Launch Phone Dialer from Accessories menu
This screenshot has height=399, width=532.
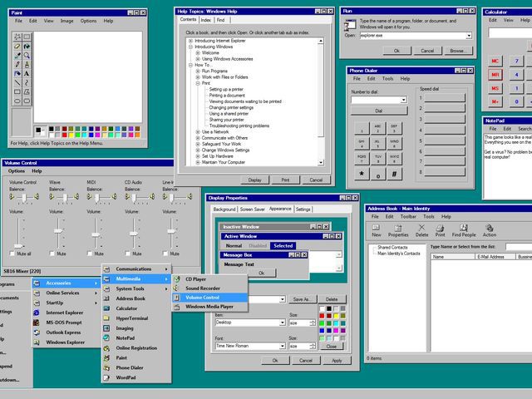[136, 367]
